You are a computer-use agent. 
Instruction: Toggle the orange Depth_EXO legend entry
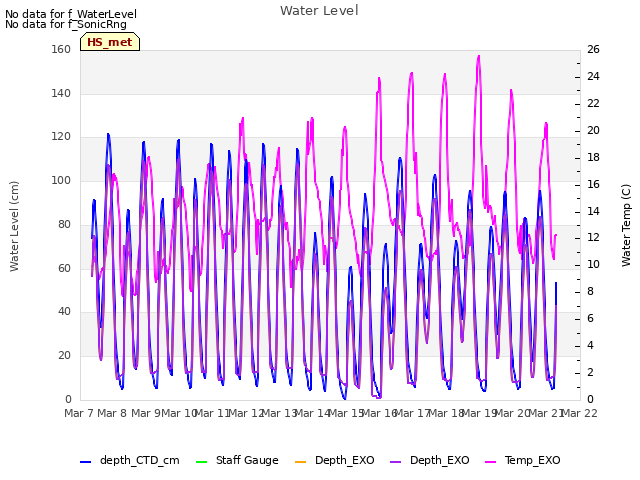(x=334, y=460)
